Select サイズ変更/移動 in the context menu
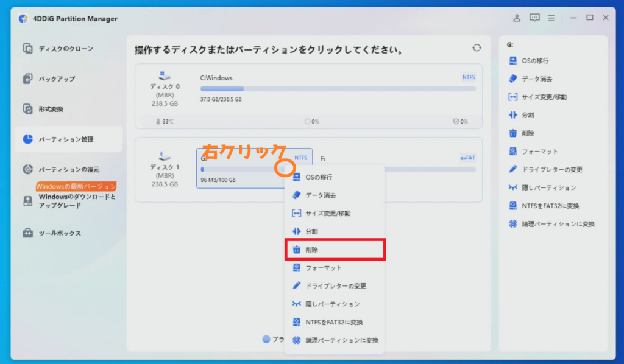Screen dimensions: 624x364 tap(327, 214)
